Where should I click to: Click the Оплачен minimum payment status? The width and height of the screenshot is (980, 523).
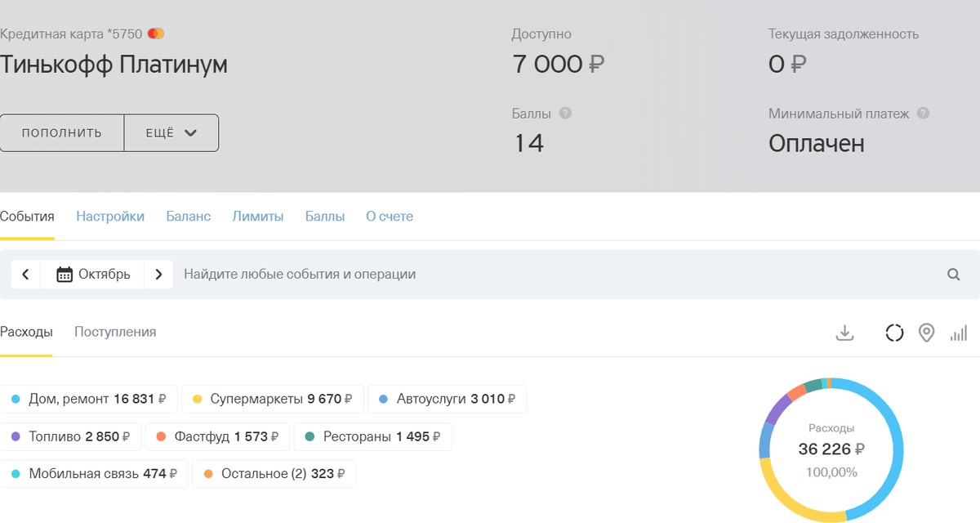(817, 144)
